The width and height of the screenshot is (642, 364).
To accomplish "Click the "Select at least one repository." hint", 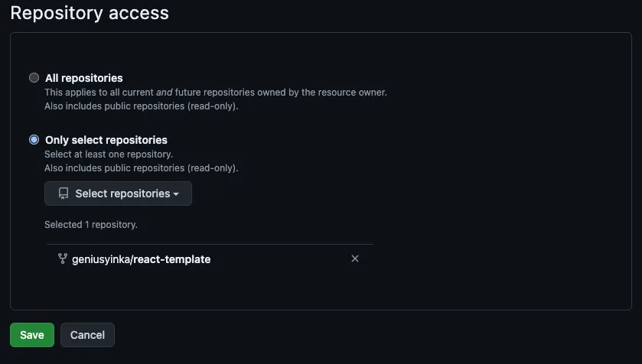I will tap(109, 154).
